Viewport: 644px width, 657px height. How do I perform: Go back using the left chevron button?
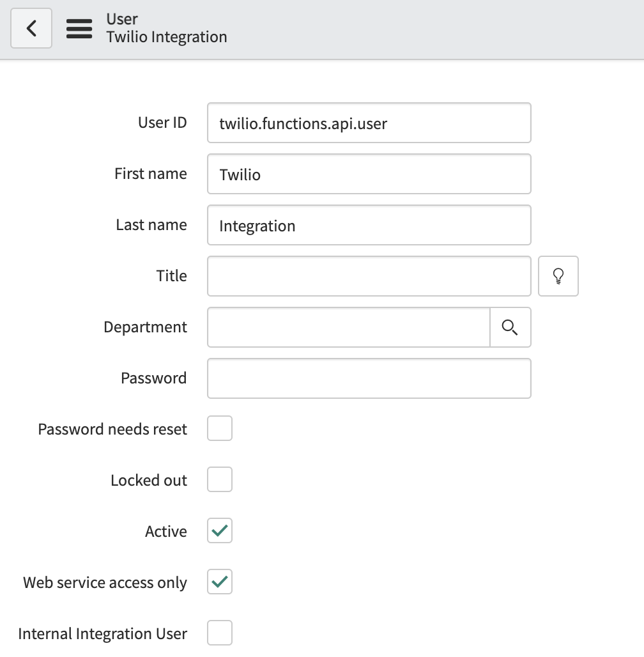coord(31,28)
